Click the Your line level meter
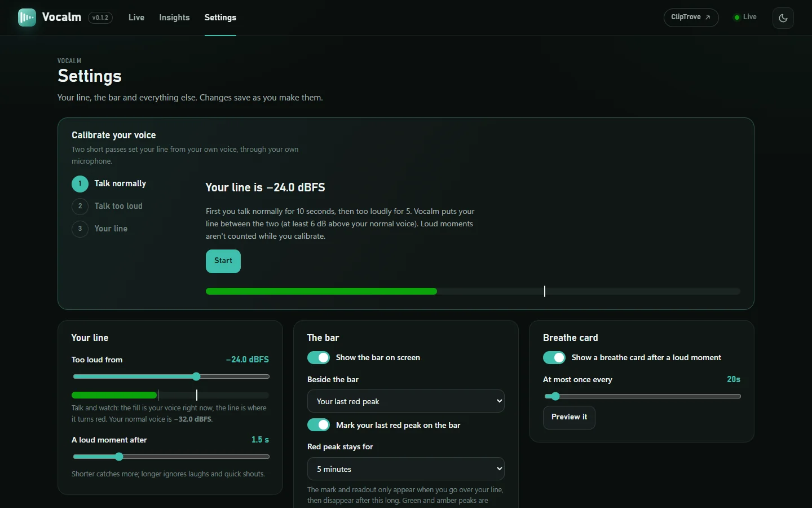 click(170, 395)
